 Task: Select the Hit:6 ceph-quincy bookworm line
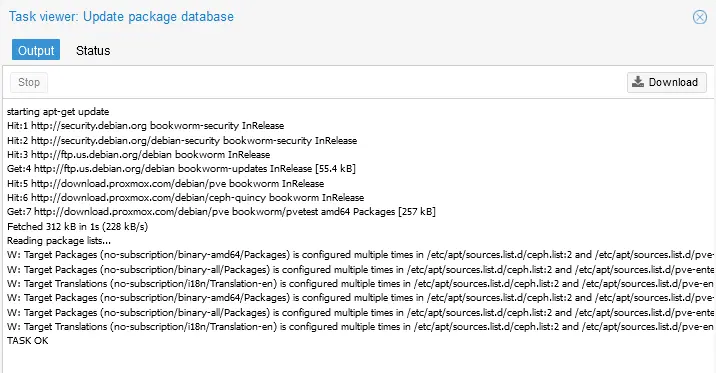(185, 198)
